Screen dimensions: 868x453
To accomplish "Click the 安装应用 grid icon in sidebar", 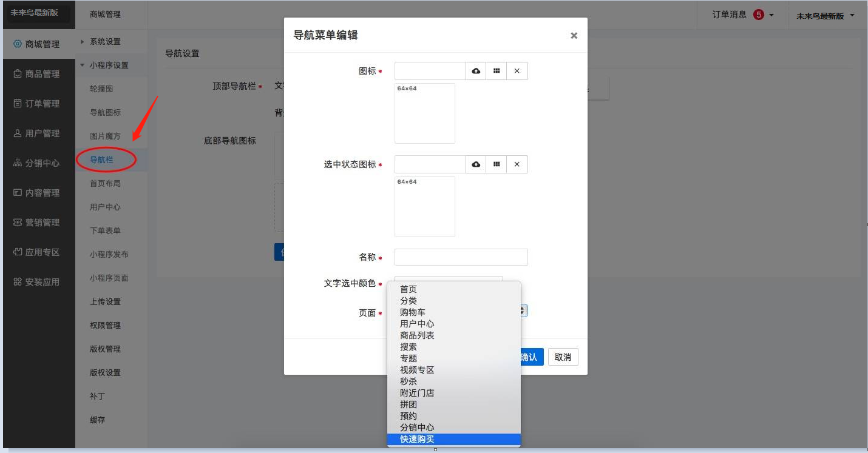I will pos(18,282).
